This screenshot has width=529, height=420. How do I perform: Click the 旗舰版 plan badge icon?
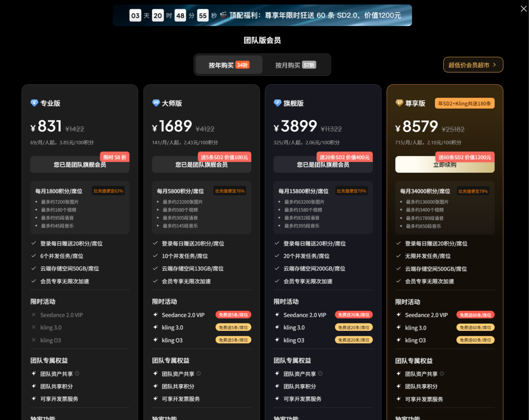pos(277,103)
